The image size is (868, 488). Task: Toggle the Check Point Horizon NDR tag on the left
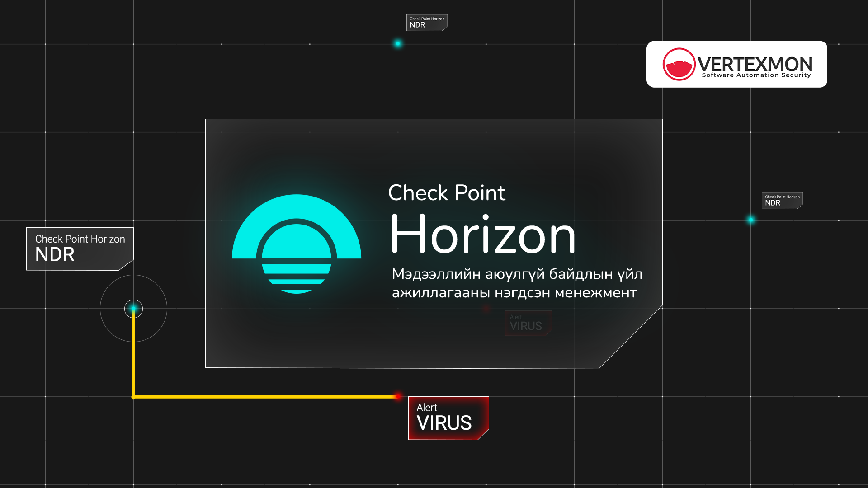(80, 248)
